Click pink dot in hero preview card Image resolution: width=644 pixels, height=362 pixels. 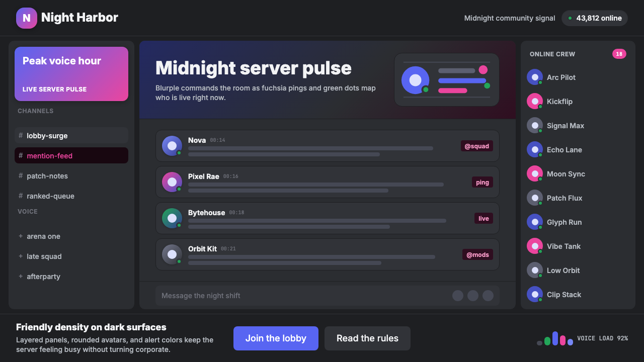(x=483, y=70)
